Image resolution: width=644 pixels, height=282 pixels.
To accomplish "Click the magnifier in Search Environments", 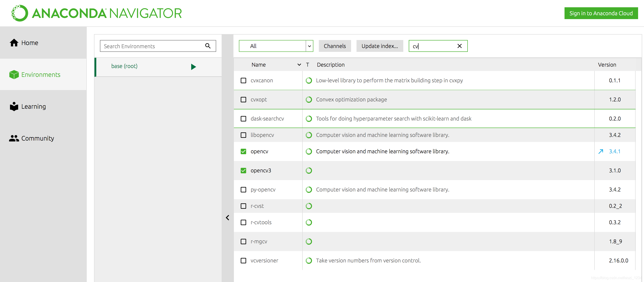I will [208, 46].
